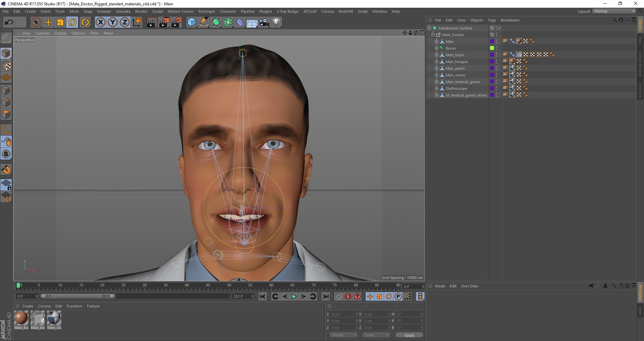644x341 pixels.
Task: Go to the start of the animation
Action: coord(263,296)
